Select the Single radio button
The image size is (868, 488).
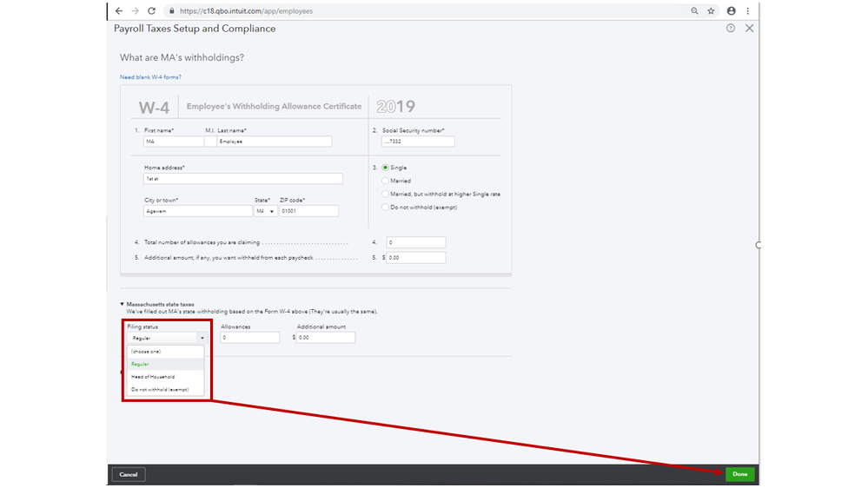point(385,167)
